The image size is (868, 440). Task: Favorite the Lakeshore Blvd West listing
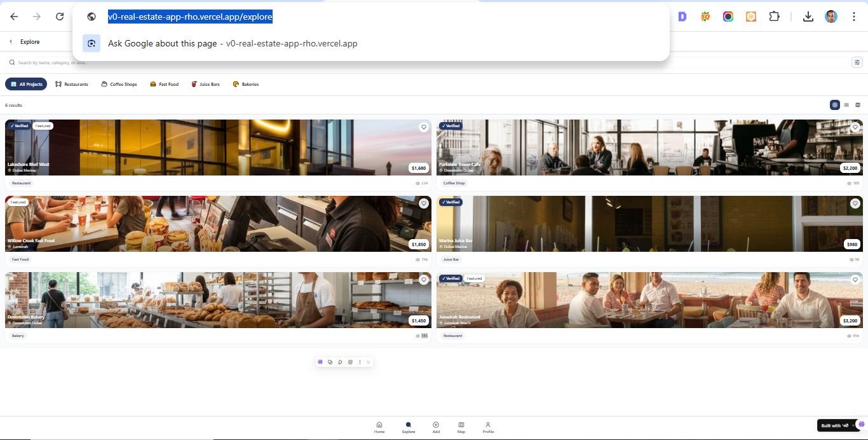(x=424, y=127)
